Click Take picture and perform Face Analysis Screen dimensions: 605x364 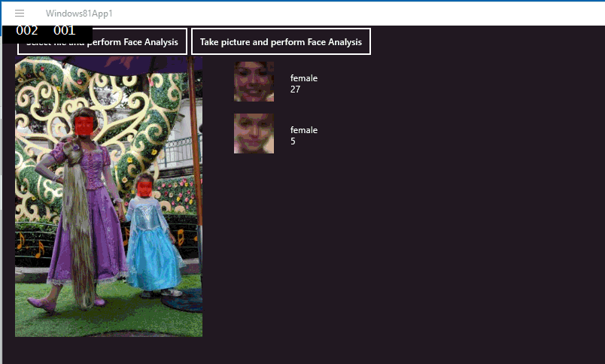pos(281,42)
